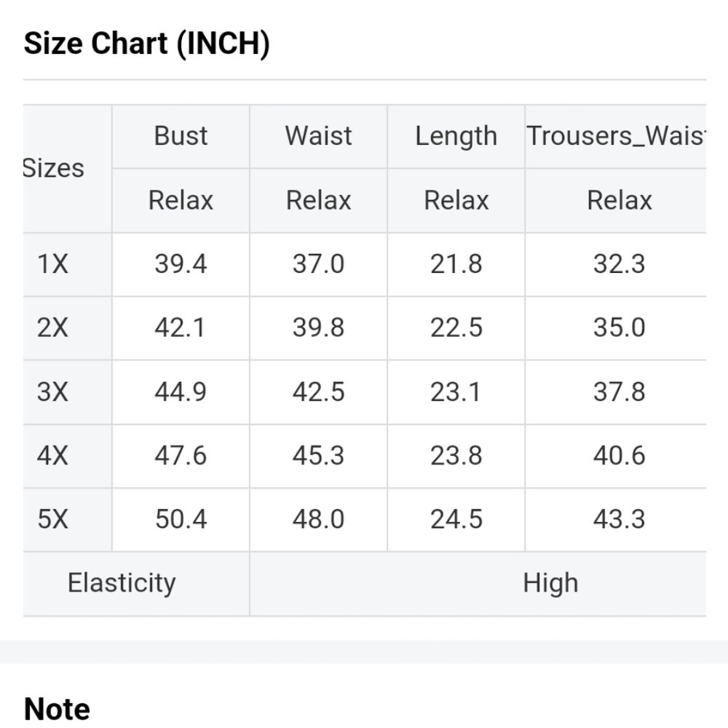Click the 42.5 waist value for 3X
Viewport: 728px width, 728px height.
318,392
